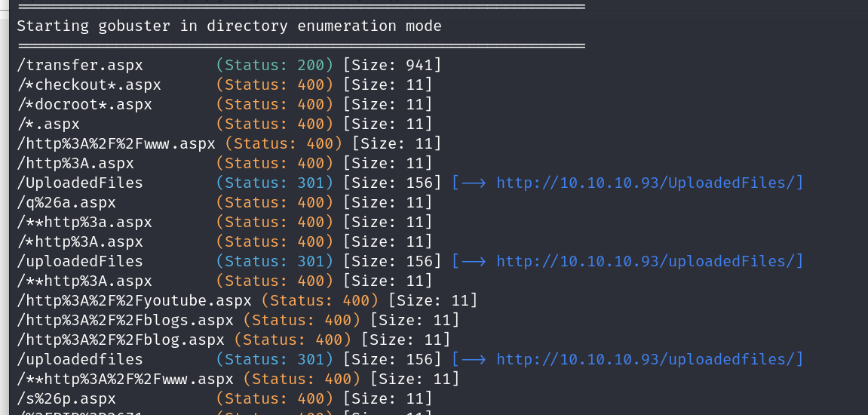Click the /**http%3A%2F%2Fwww.aspx entry
Viewport: 868px width, 415px height.
[x=124, y=379]
